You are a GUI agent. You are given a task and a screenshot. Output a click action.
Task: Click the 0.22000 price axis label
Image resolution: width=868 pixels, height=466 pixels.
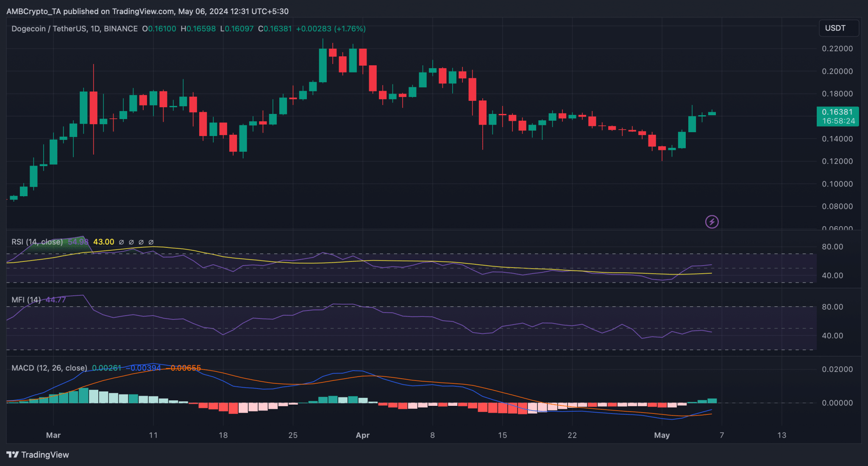coord(837,49)
